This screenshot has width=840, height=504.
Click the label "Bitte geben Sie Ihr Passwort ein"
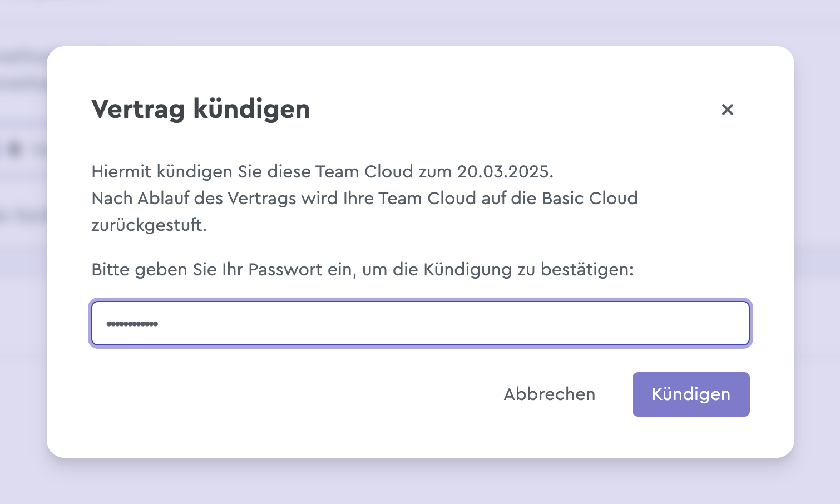coord(221,270)
